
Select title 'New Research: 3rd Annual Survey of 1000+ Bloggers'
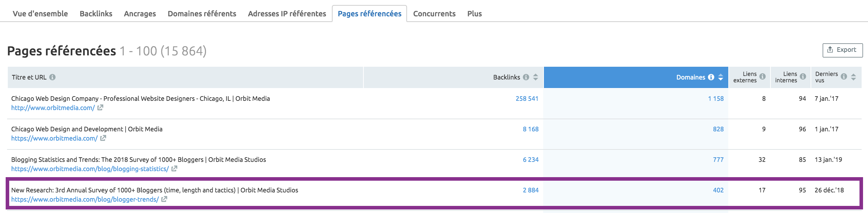coord(155,190)
